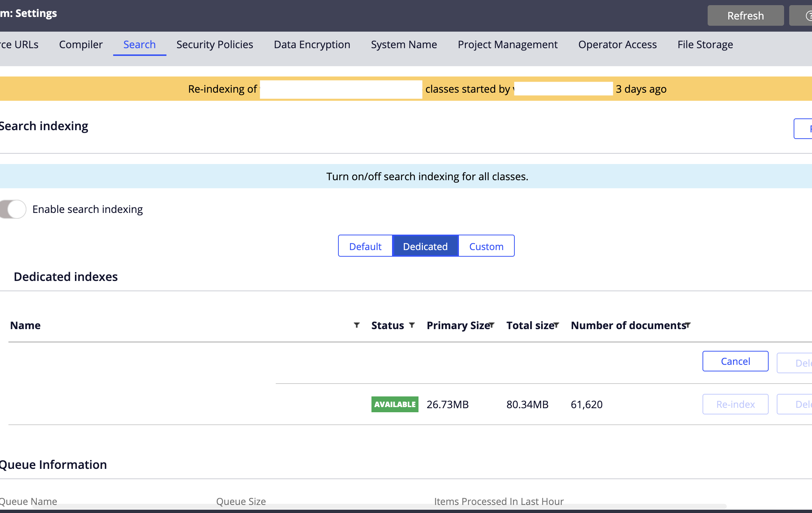Open the Compiler tab
Screen dimensions: 812x513
(x=81, y=44)
